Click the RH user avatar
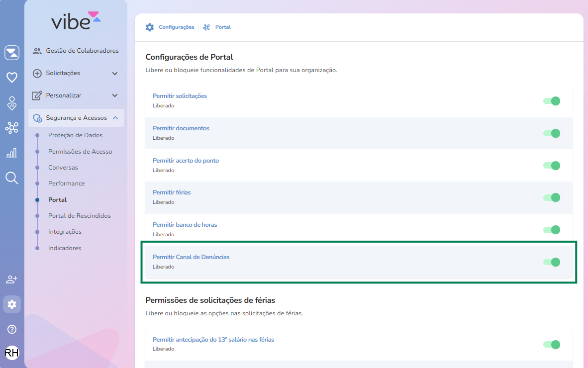 click(12, 353)
